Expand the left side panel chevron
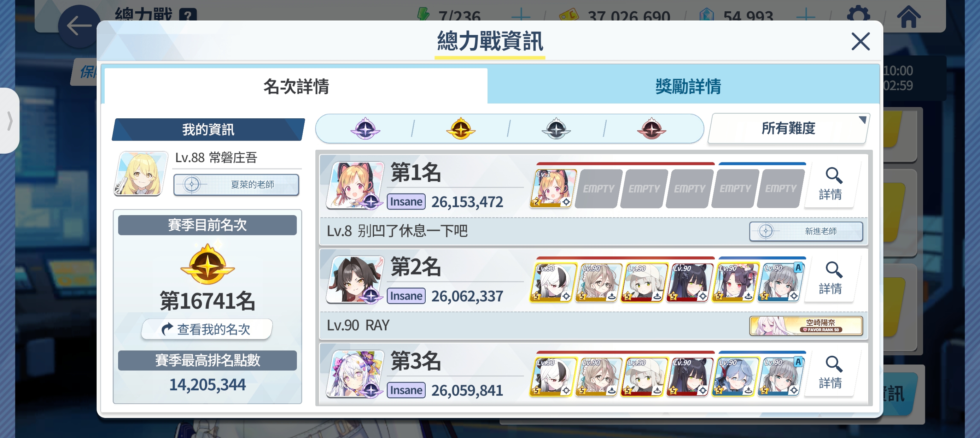 coord(9,121)
